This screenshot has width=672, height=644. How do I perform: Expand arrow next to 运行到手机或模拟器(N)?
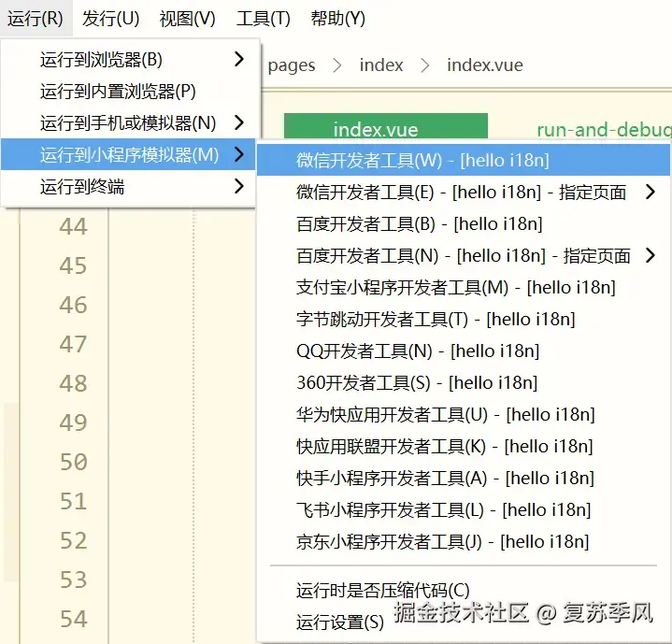(239, 122)
